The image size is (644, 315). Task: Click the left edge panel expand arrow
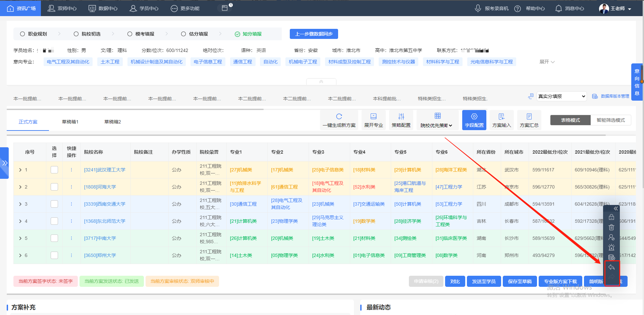(5, 163)
